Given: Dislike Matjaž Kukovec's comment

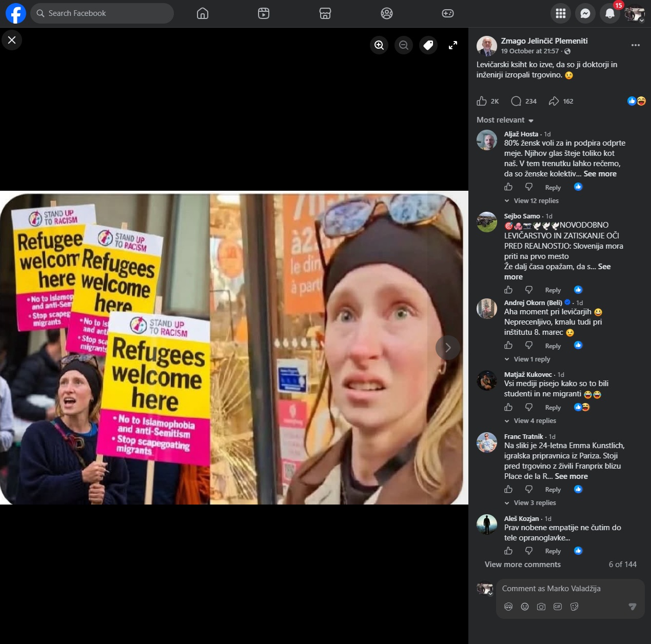Looking at the screenshot, I should coord(529,407).
